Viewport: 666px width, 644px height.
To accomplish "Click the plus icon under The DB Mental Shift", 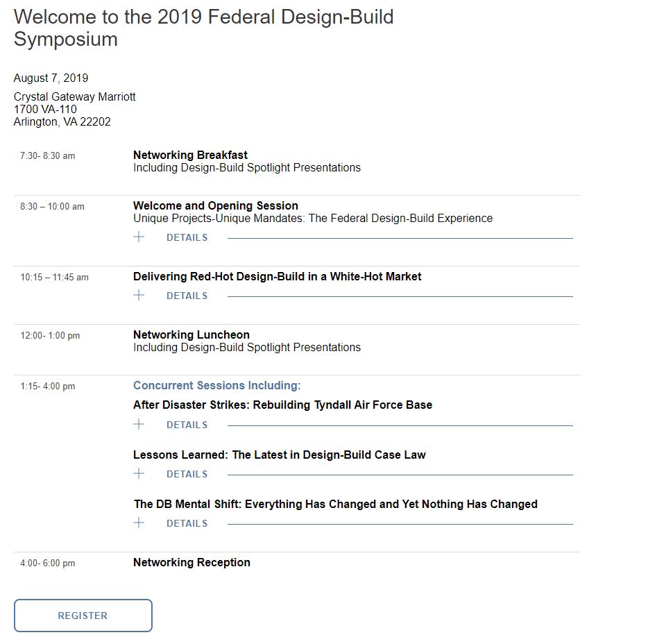I will pyautogui.click(x=139, y=523).
